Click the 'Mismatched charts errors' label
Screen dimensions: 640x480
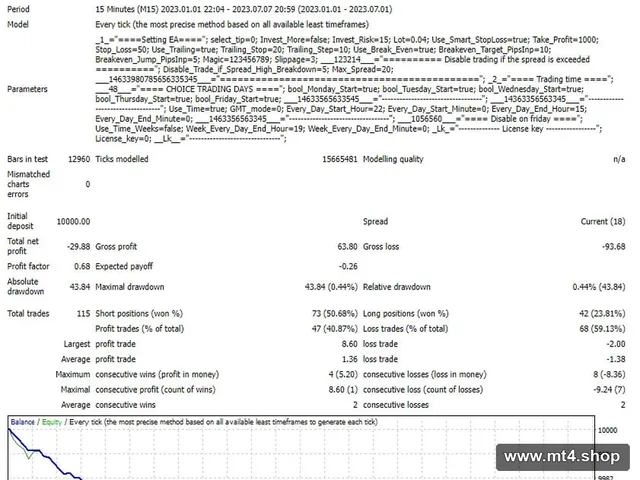29,184
